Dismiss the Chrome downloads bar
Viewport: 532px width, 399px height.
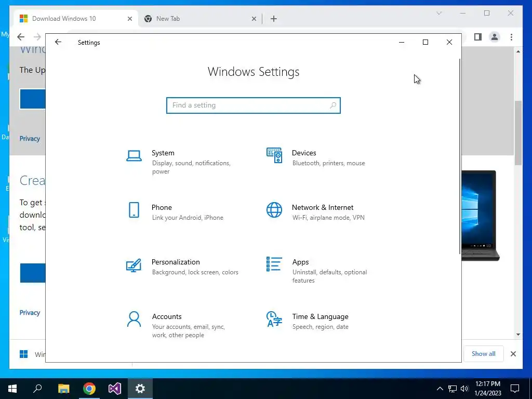pos(513,354)
